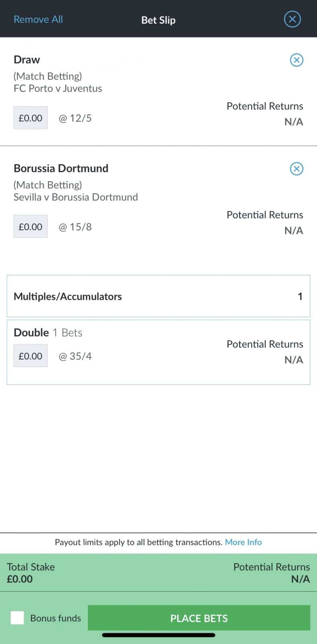Tick the Bonus funds checkbox

click(x=17, y=618)
